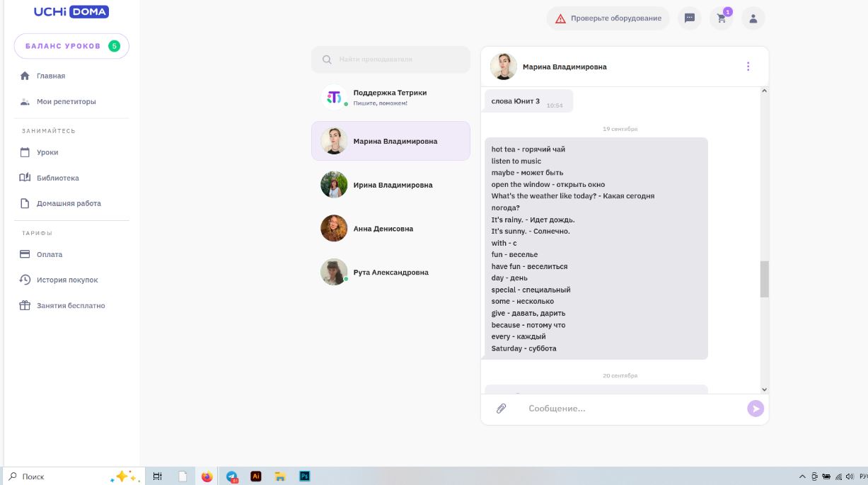Open the chat messages icon in header
This screenshot has width=868, height=485.
(690, 18)
